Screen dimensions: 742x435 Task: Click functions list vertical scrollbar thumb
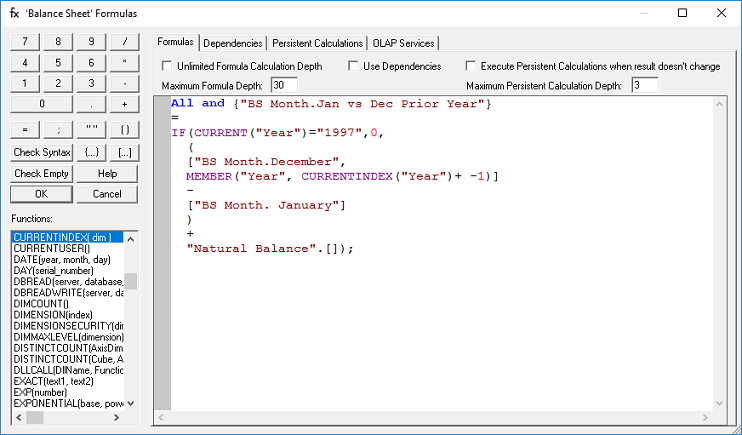click(x=131, y=281)
